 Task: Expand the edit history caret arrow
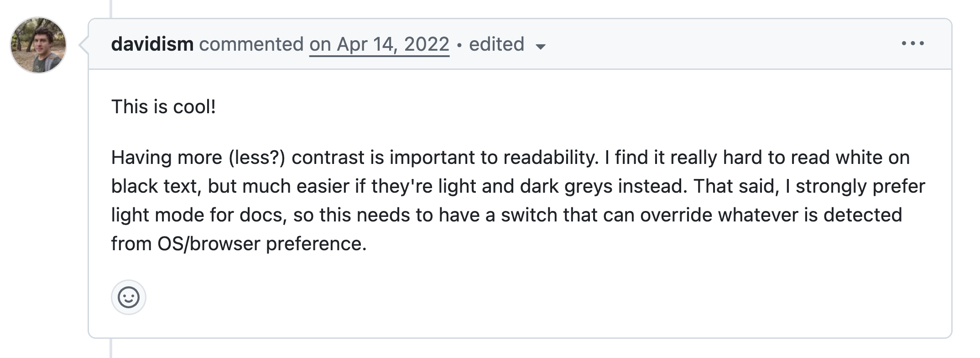coord(541,47)
